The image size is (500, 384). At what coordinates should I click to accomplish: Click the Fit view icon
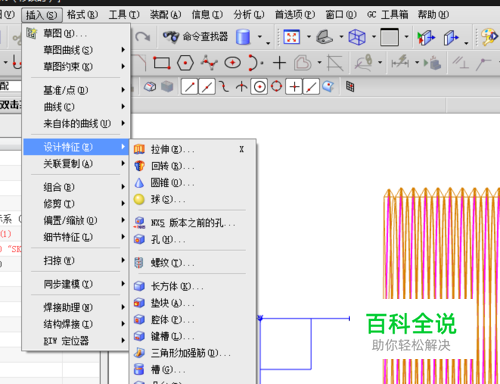coord(291,37)
